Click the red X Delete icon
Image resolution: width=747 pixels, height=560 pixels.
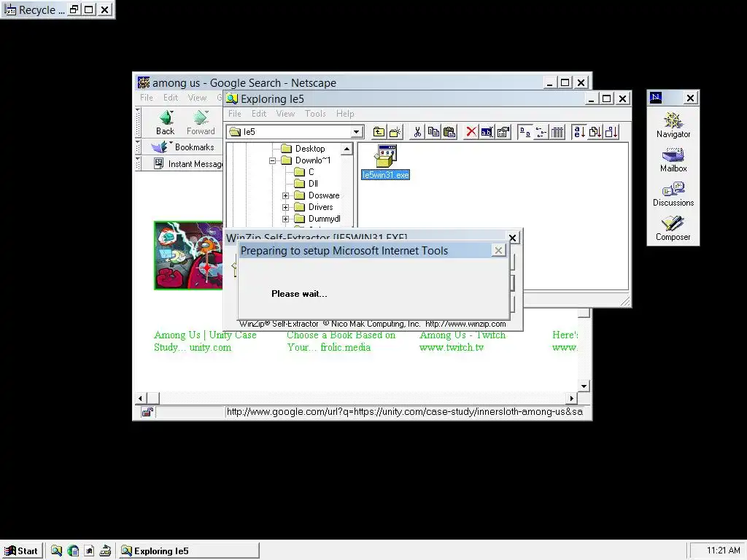pos(471,132)
